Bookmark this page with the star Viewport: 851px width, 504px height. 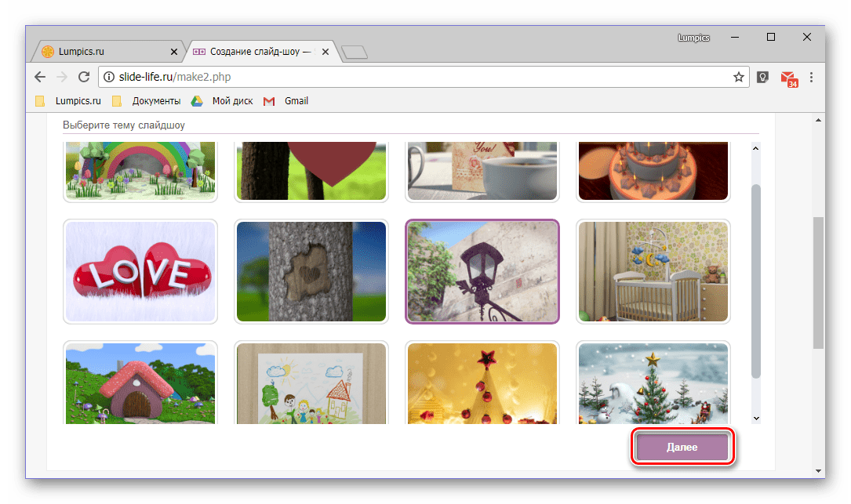(738, 77)
